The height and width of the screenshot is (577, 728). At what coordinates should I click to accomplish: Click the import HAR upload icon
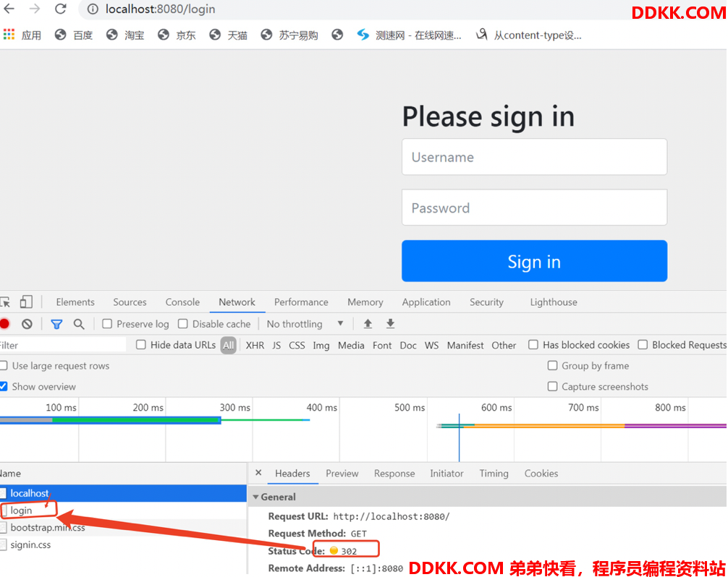coord(368,324)
